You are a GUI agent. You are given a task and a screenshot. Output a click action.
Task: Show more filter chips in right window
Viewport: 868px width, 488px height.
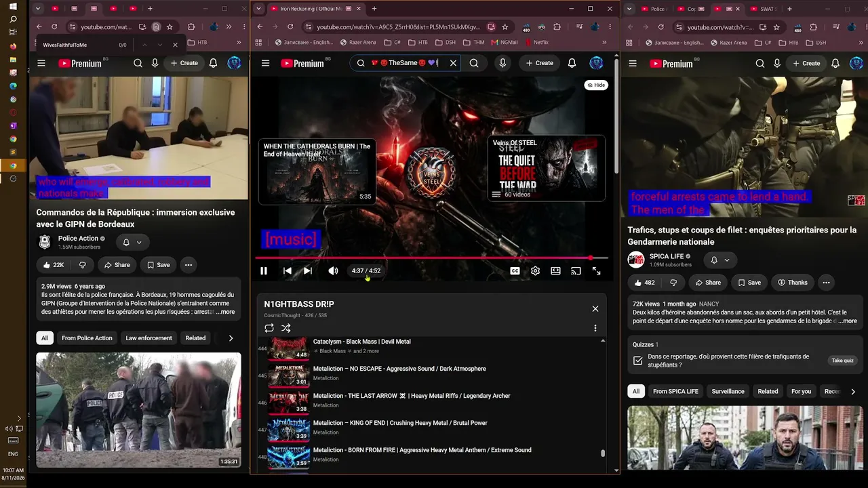pos(852,392)
